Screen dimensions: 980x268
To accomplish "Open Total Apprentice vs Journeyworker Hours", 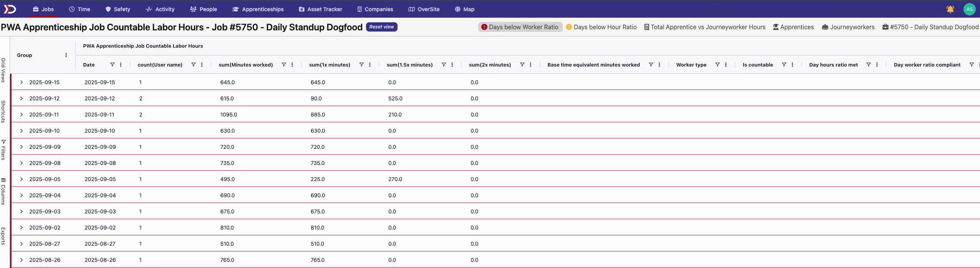I will [705, 27].
